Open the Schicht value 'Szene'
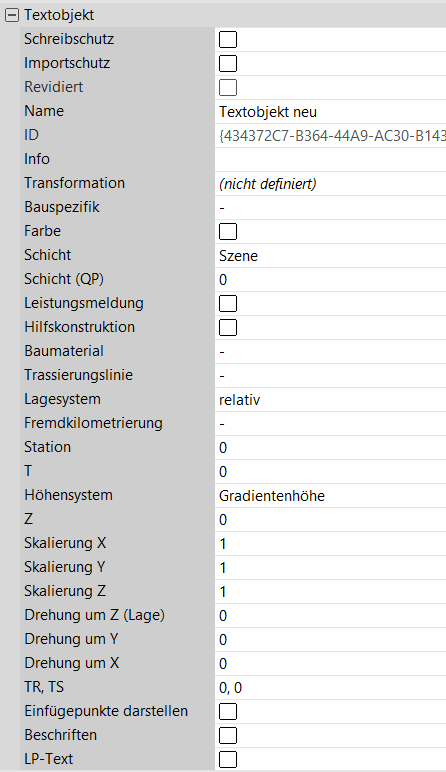446x772 pixels. coord(330,256)
